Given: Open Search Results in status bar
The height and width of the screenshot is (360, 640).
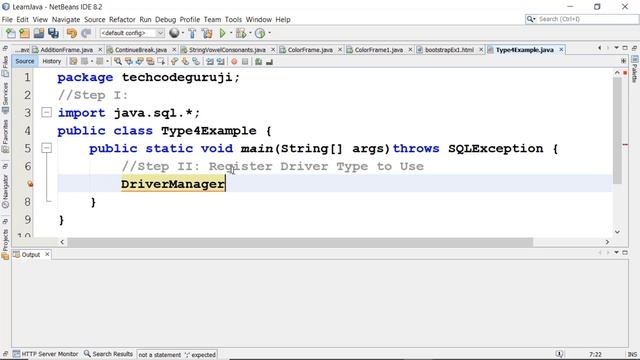Looking at the screenshot, I should click(x=108, y=354).
